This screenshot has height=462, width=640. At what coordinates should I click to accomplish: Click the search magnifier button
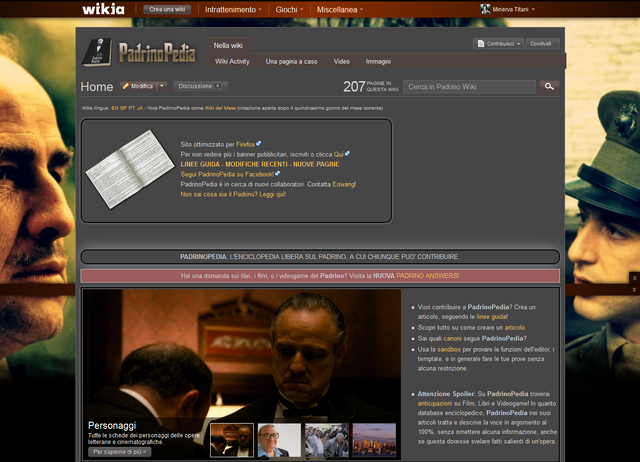(549, 86)
